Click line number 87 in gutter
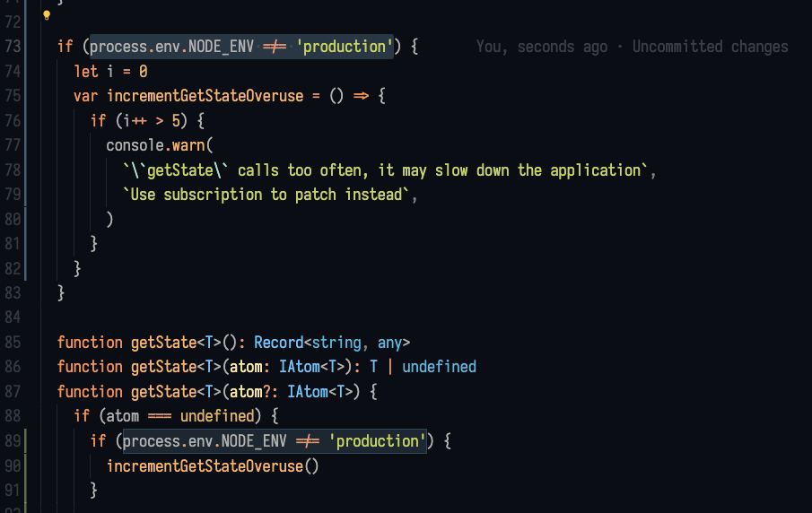This screenshot has width=812, height=513. (13, 392)
